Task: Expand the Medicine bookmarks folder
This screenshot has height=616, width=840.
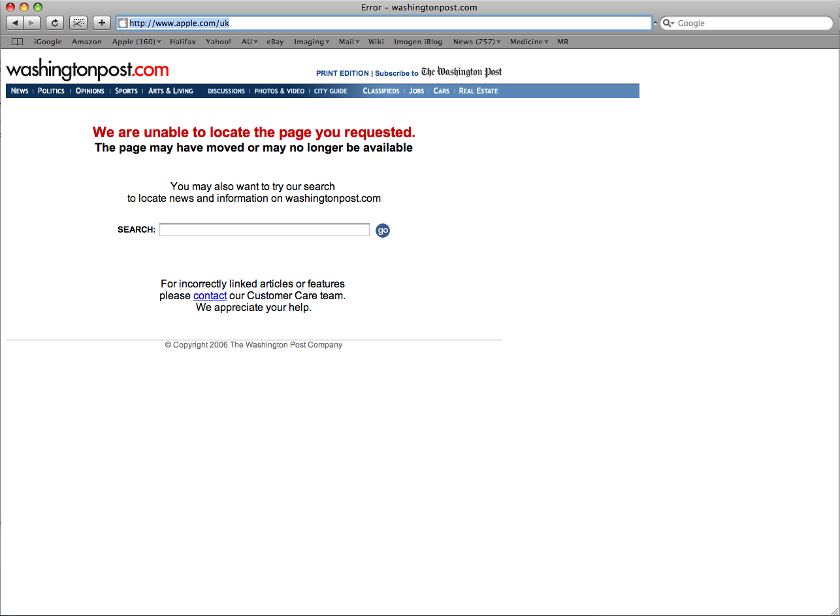Action: (x=529, y=42)
